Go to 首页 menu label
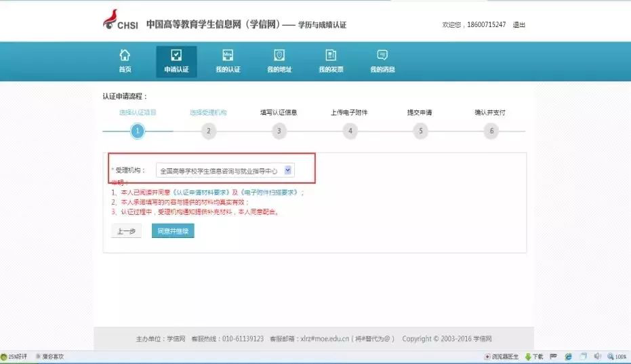 click(x=125, y=69)
